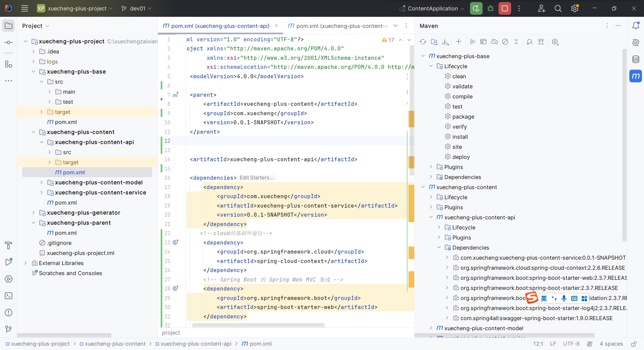Viewport: 644px width, 350px height.
Task: Collapse xuecheng-plus-base Lifecycle node
Action: coord(431,66)
